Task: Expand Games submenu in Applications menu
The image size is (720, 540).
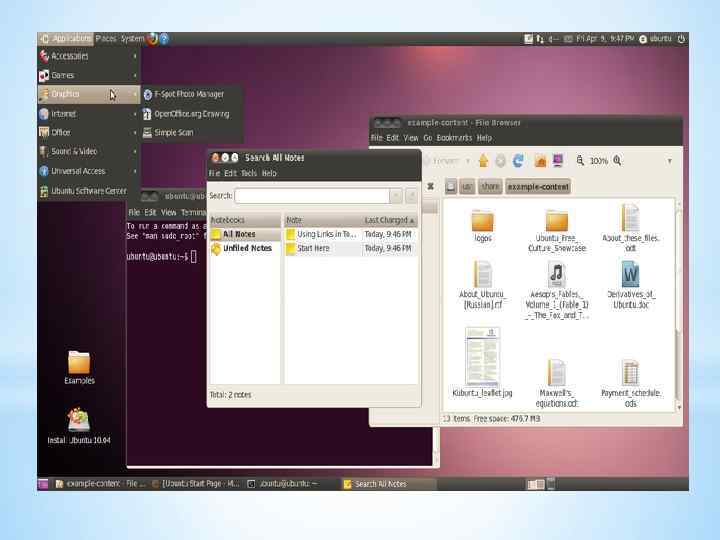Action: (x=89, y=75)
